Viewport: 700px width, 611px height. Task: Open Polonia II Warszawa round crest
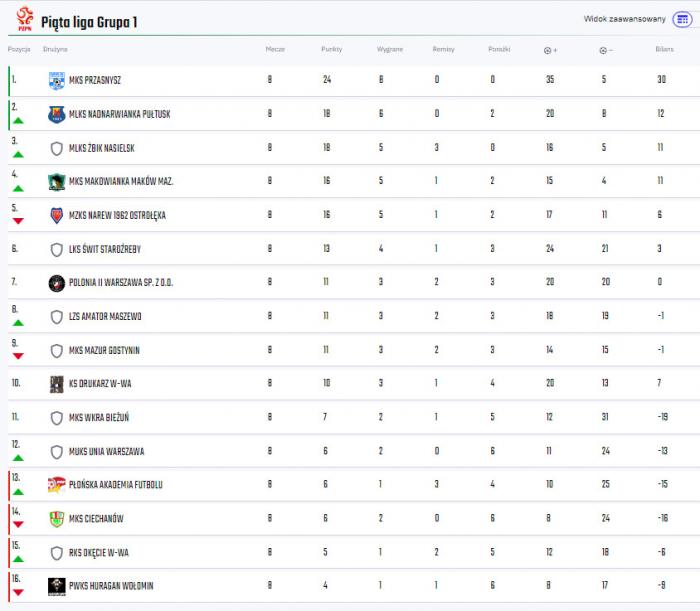tap(57, 283)
